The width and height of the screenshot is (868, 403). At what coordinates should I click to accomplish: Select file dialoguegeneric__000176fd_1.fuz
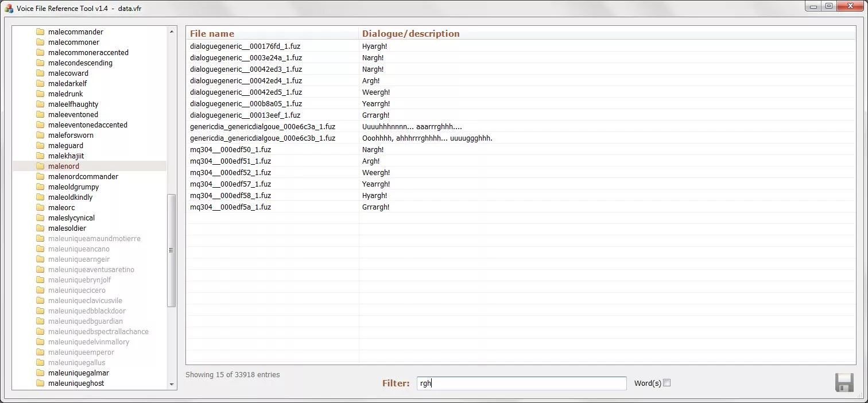[246, 46]
